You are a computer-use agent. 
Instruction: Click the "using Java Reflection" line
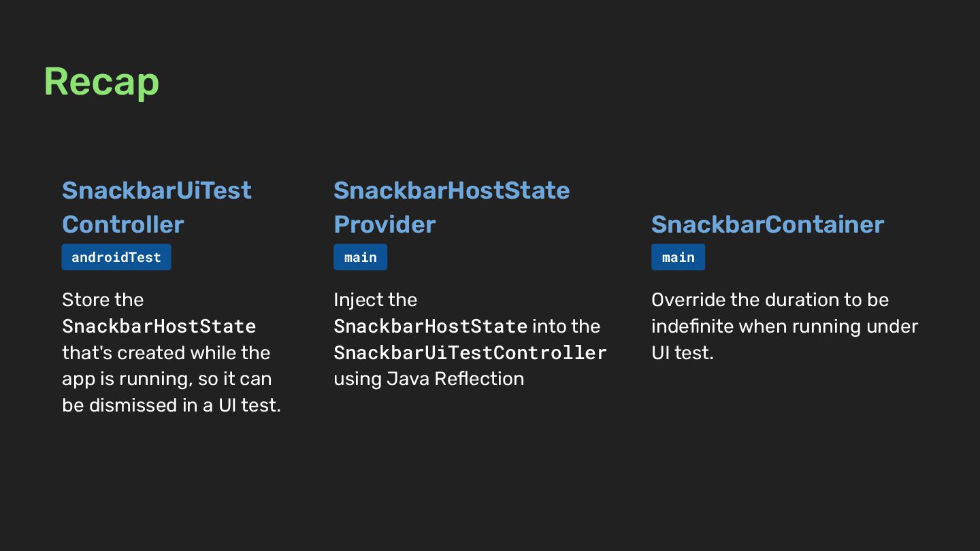pyautogui.click(x=429, y=379)
